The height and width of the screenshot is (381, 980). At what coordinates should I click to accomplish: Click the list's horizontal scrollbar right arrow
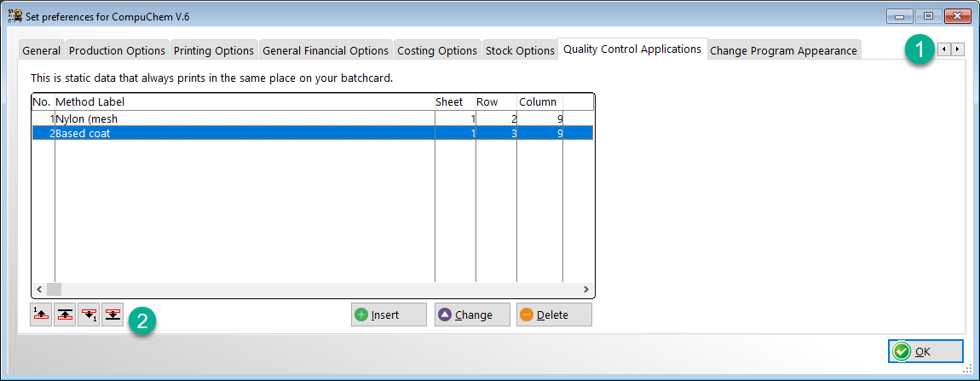click(586, 290)
